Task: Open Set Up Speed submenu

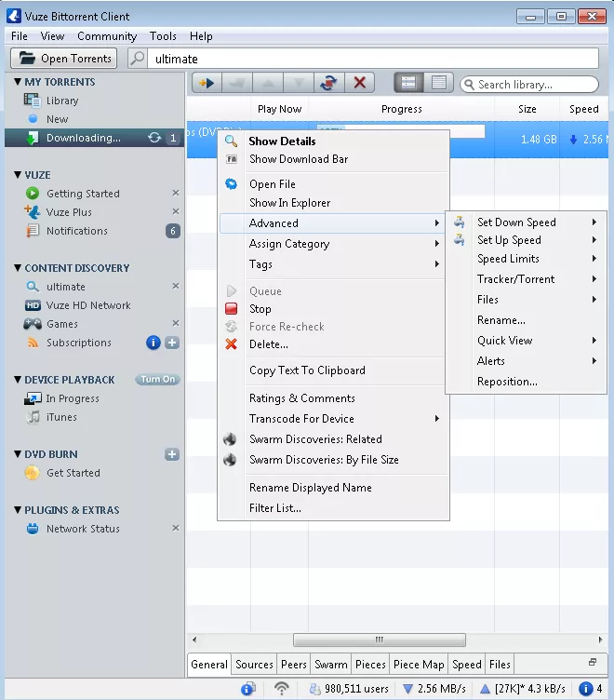Action: (x=526, y=240)
